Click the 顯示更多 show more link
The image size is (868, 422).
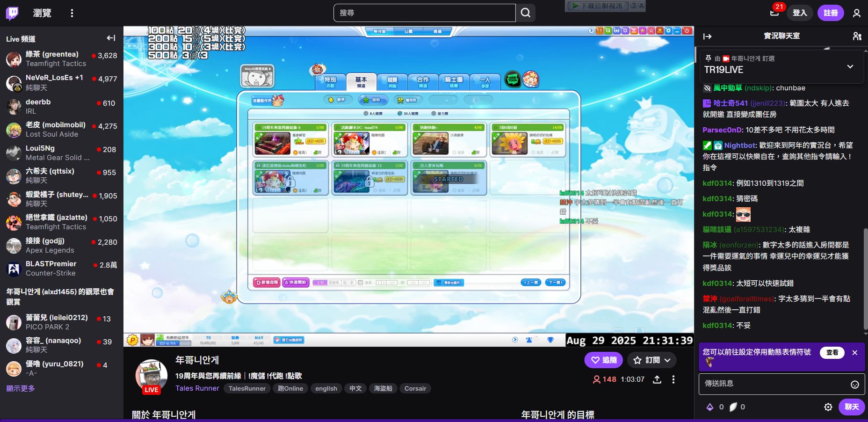(x=21, y=388)
